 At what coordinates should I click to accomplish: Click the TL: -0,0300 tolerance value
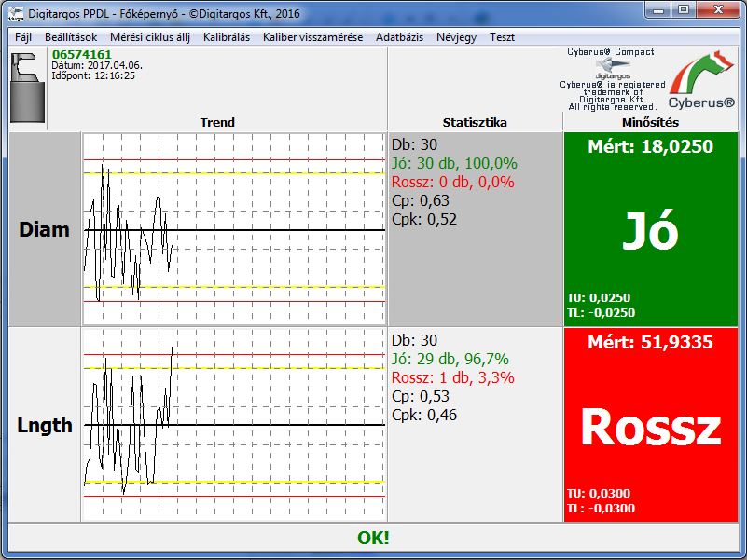(x=602, y=509)
